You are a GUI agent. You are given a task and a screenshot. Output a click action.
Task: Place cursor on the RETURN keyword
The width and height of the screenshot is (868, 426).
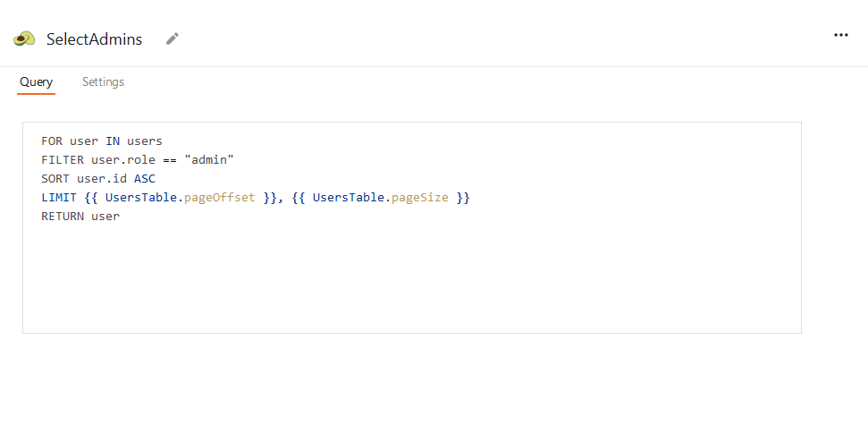63,216
